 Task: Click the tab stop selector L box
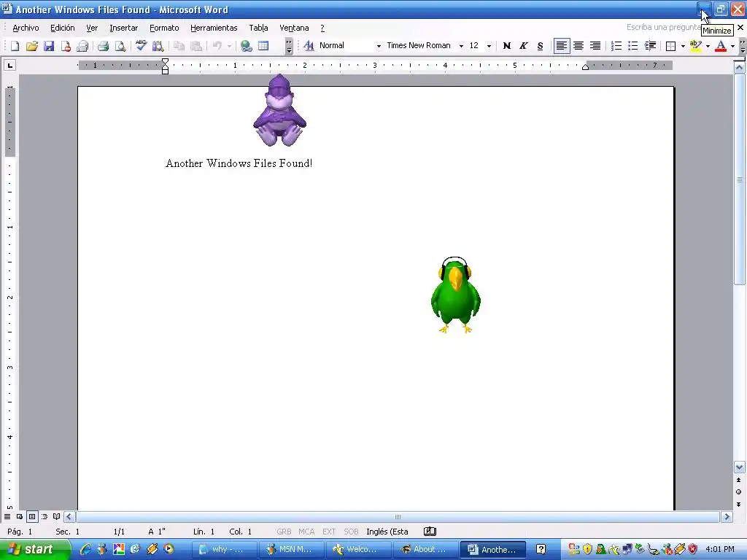point(10,65)
